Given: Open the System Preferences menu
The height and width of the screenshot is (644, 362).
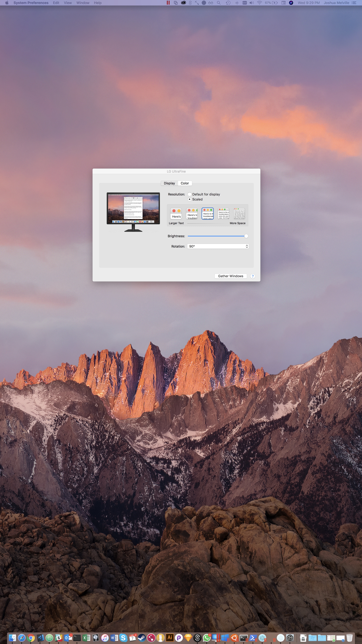Looking at the screenshot, I should point(31,3).
